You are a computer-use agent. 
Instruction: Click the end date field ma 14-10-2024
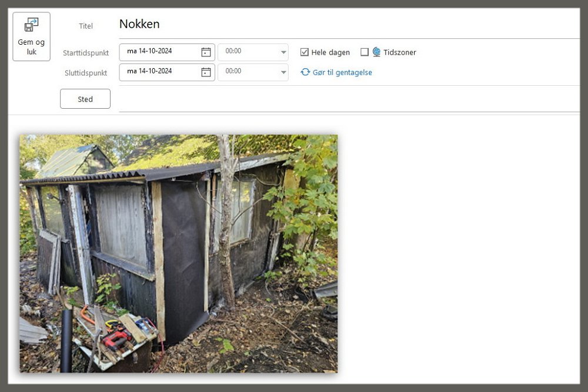point(167,72)
